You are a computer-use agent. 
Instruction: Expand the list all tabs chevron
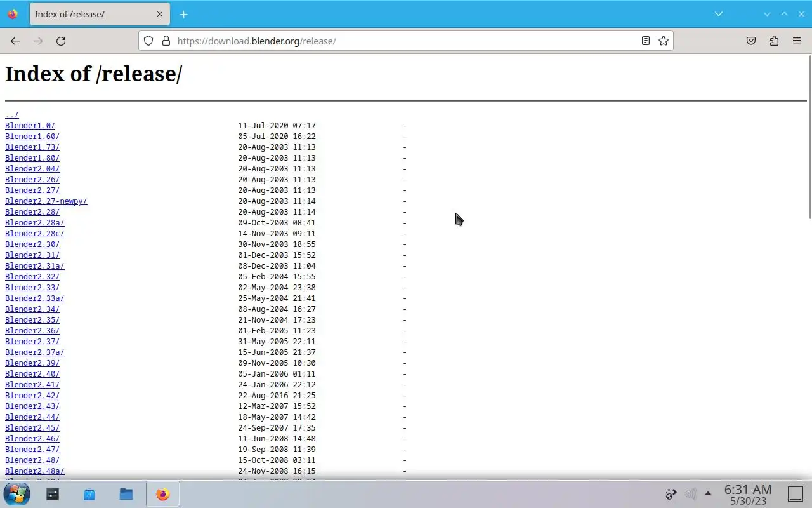pyautogui.click(x=719, y=14)
